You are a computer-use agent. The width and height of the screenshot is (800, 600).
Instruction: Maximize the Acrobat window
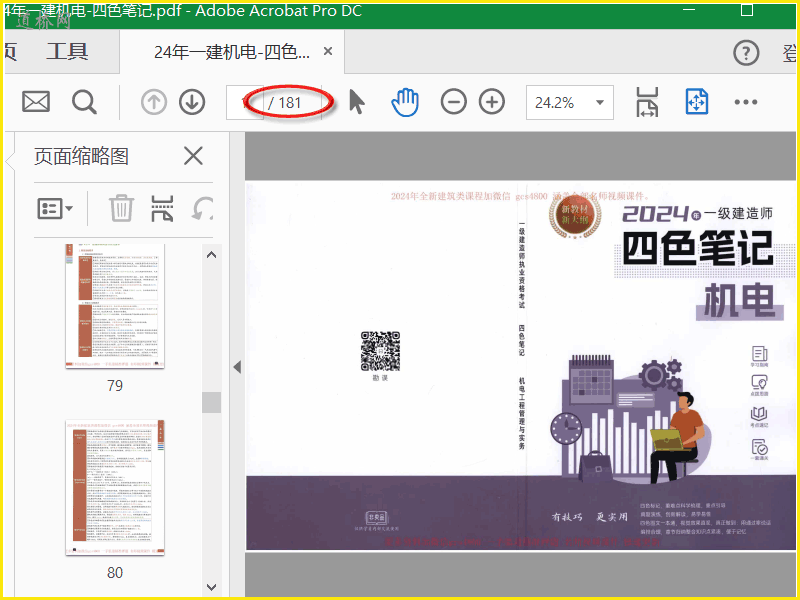pyautogui.click(x=746, y=10)
